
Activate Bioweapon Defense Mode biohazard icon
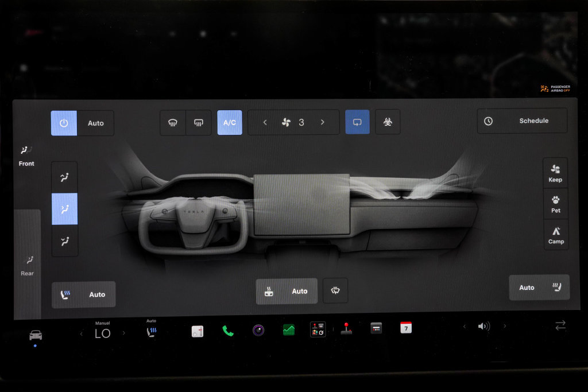point(388,122)
